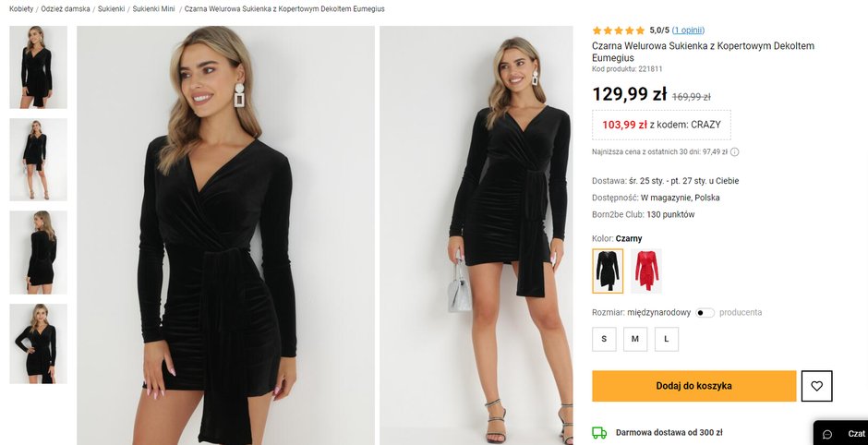Choose the red dress color swatch
Screen dimensions: 868x445
[x=646, y=271]
